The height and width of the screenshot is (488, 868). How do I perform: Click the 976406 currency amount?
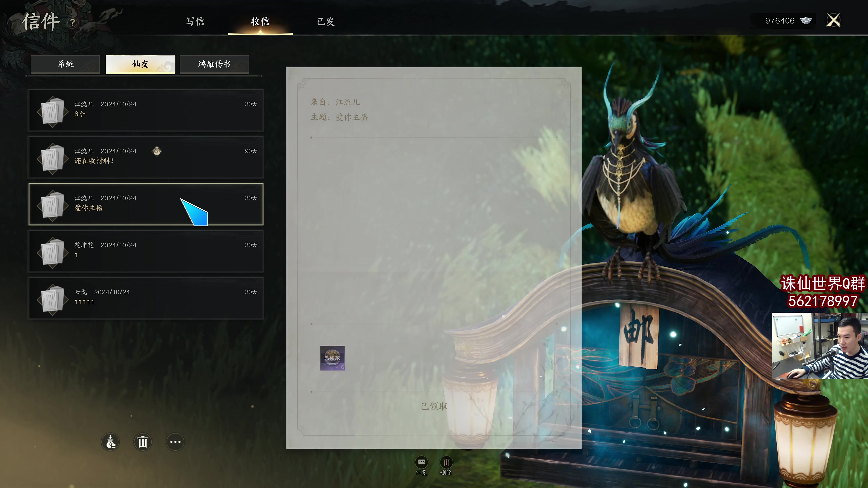(780, 21)
